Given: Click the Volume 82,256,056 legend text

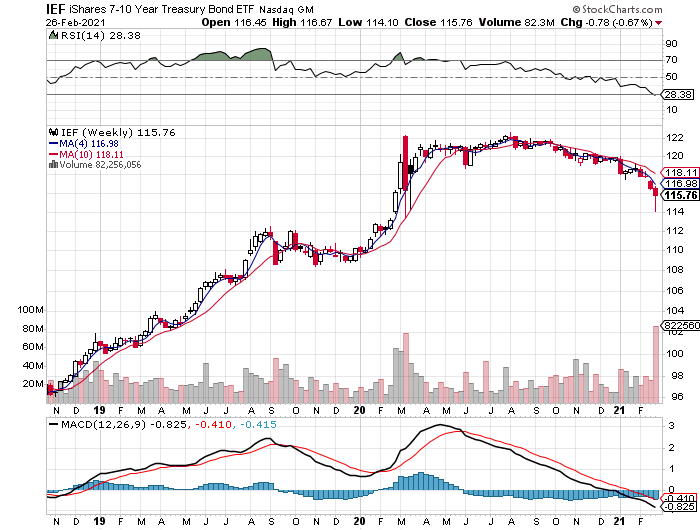Looking at the screenshot, I should [100, 164].
